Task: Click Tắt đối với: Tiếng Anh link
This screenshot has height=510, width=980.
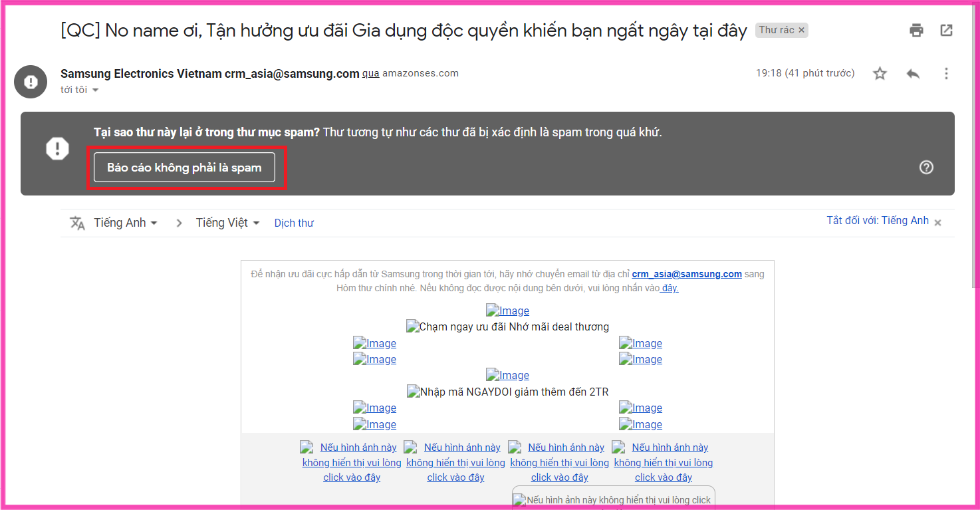Action: [x=878, y=221]
